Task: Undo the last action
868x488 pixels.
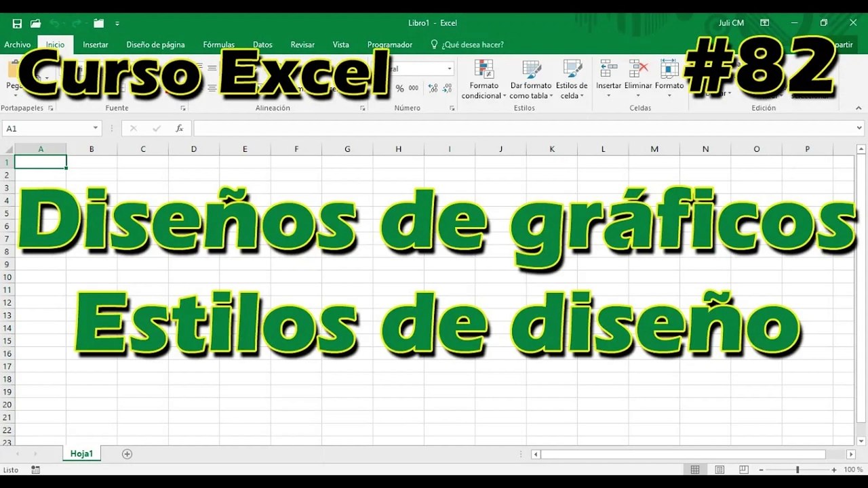Action: [54, 23]
